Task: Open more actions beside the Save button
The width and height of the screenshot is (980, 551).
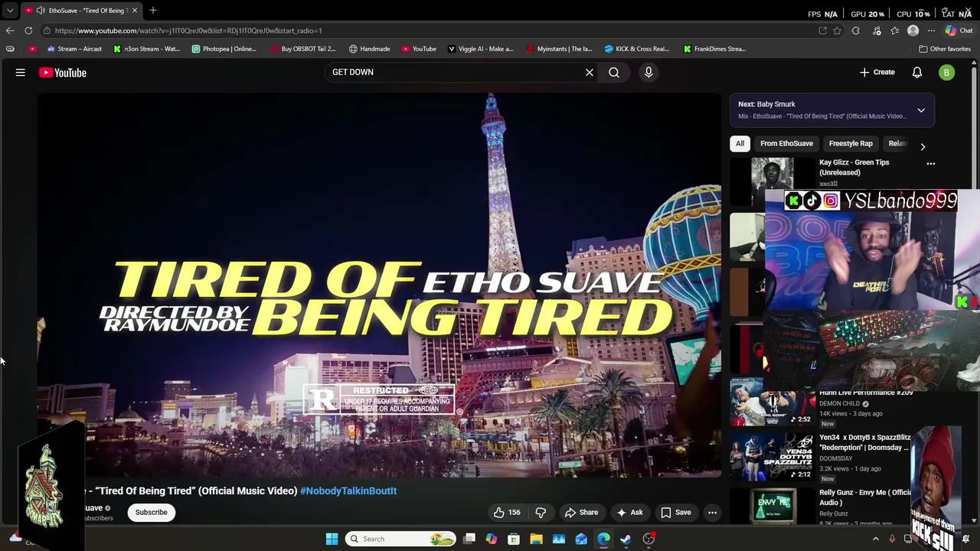Action: click(x=712, y=513)
